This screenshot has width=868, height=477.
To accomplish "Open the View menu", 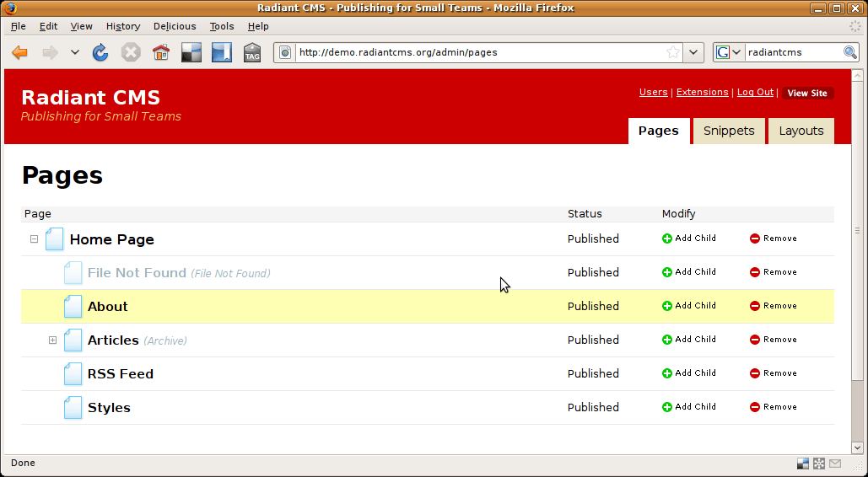I will tap(81, 26).
